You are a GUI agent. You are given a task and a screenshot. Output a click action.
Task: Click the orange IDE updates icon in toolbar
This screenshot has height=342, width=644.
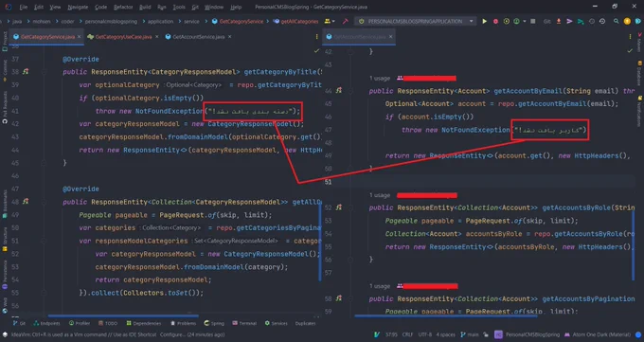click(627, 21)
